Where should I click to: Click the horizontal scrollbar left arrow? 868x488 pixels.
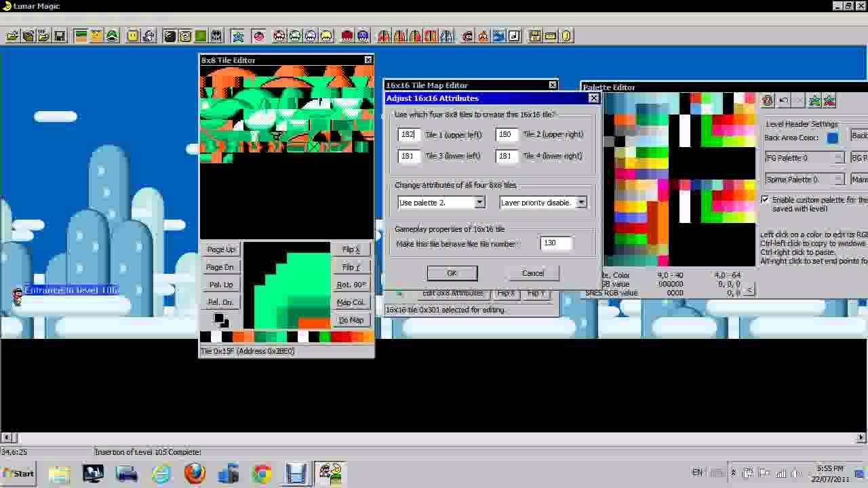5,437
